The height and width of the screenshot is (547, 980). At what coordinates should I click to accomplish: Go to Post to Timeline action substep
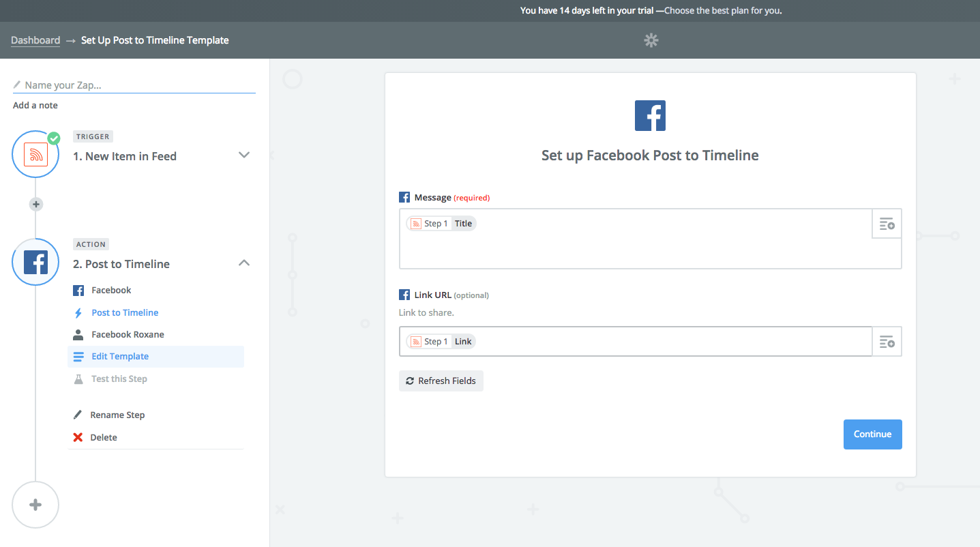tap(125, 313)
